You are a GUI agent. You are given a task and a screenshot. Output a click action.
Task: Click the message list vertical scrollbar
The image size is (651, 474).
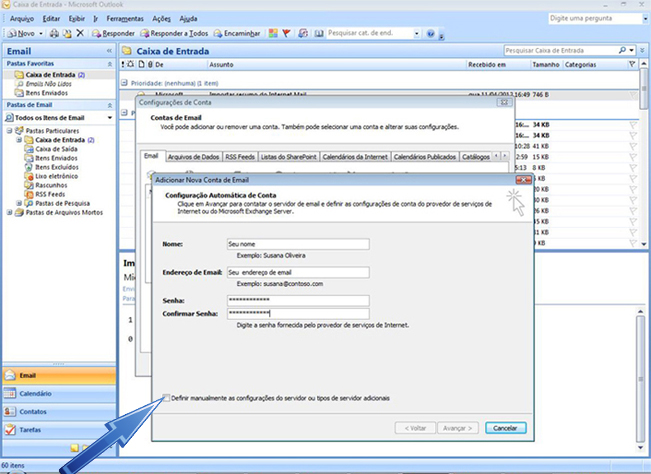pos(644,154)
